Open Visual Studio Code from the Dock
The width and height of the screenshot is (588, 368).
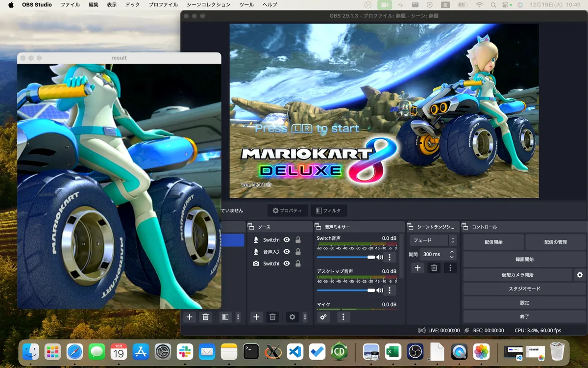pos(295,351)
